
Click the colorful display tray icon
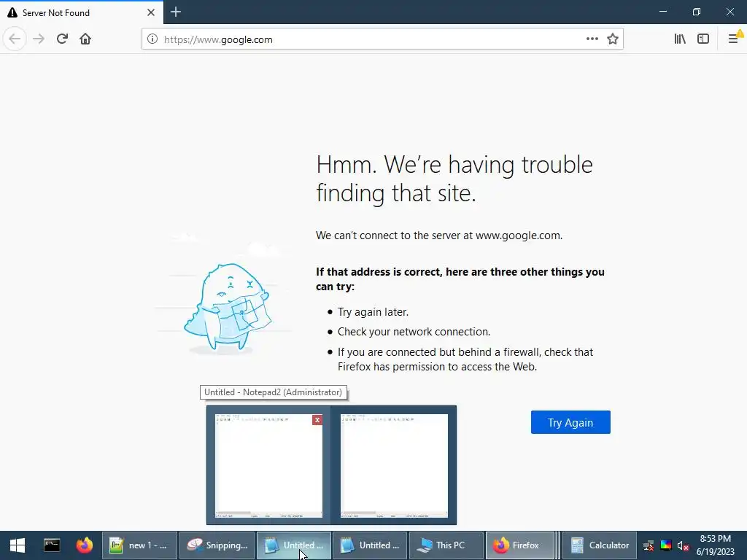(666, 545)
